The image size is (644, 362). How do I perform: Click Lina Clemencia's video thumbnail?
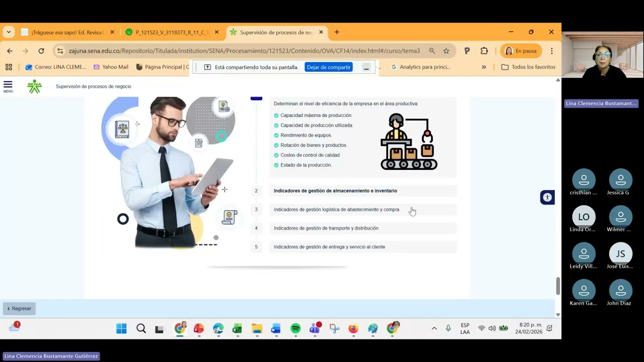603,56
